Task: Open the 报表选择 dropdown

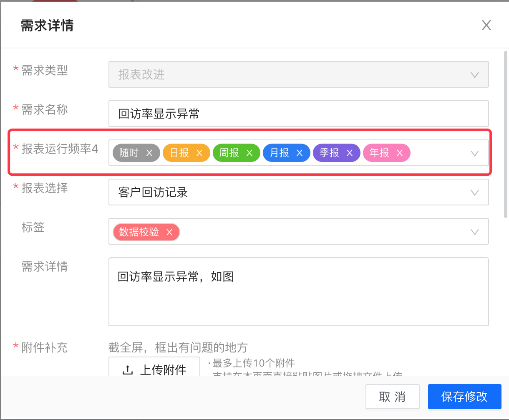Action: coord(474,192)
